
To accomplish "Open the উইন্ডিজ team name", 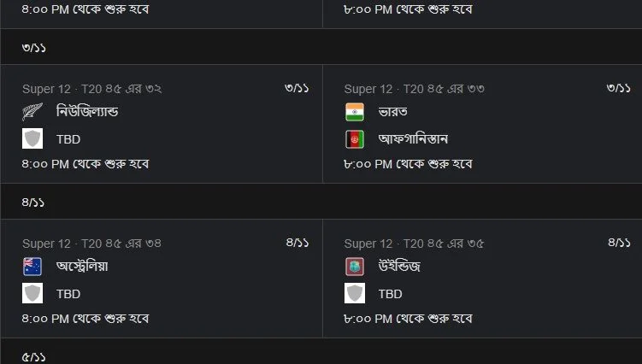I will click(x=399, y=266).
